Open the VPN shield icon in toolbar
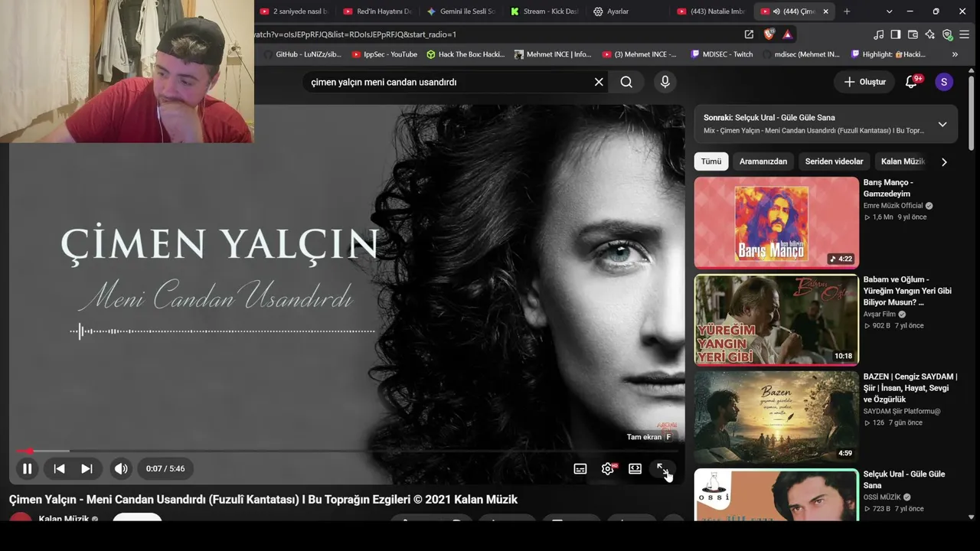980x551 pixels. [947, 34]
